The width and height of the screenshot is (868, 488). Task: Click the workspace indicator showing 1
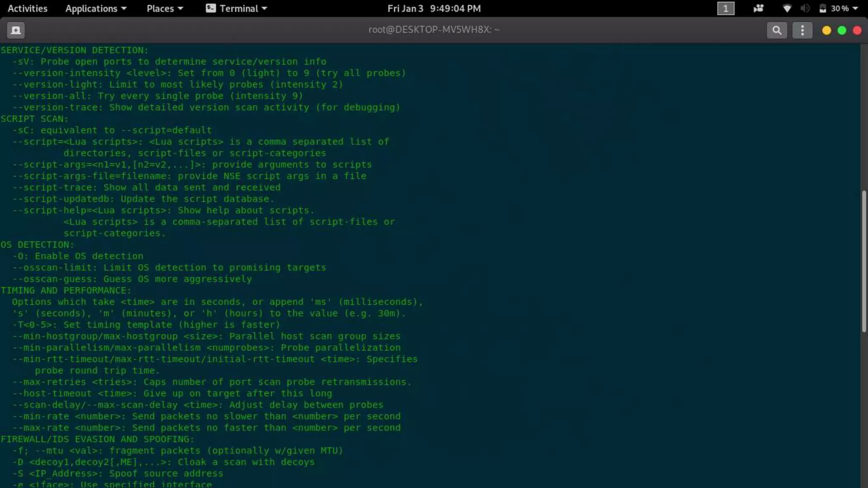point(726,8)
